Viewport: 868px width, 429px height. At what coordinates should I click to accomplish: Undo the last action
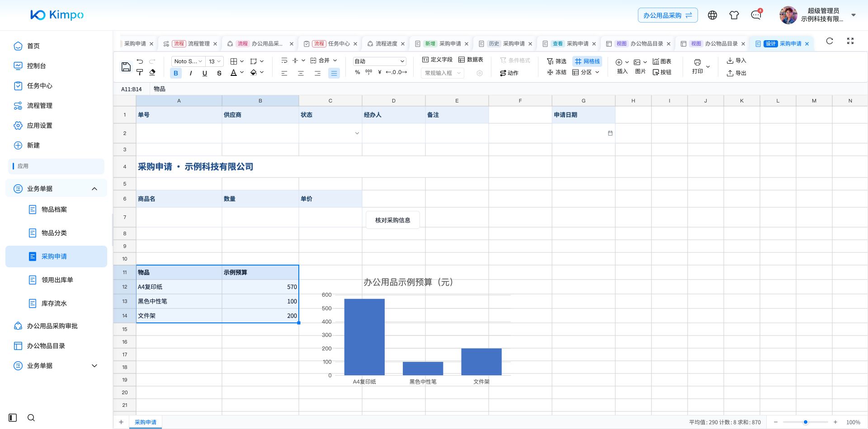pyautogui.click(x=140, y=61)
